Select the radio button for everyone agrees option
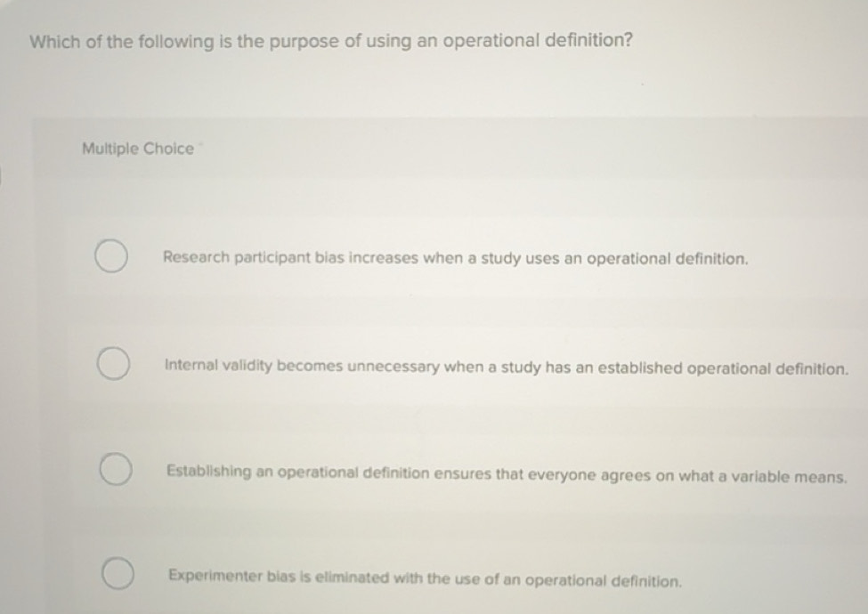The height and width of the screenshot is (614, 868). (115, 467)
